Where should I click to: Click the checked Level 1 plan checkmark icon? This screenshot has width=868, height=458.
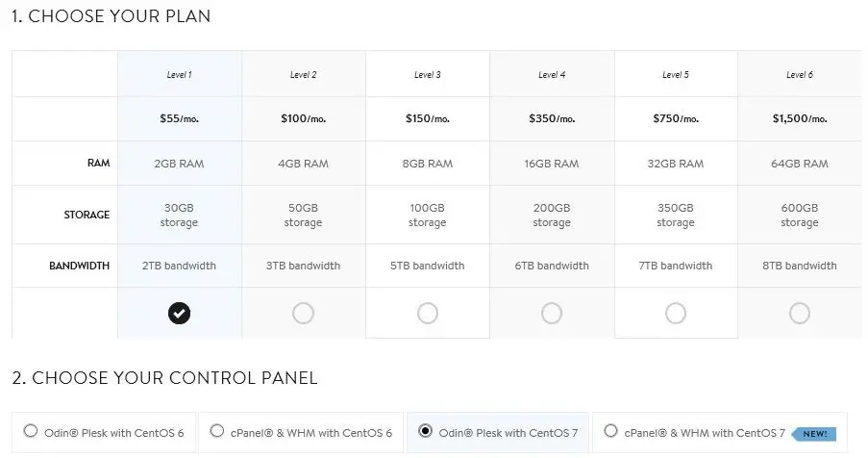click(179, 314)
